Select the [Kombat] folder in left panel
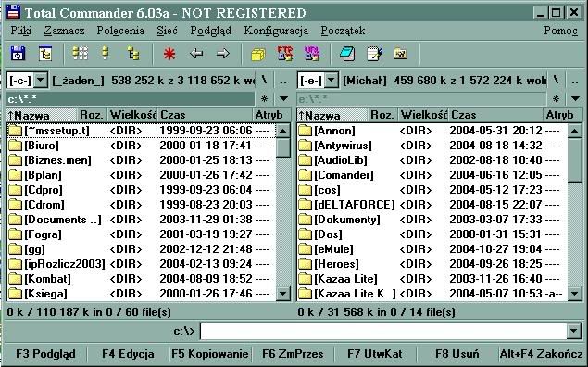Image resolution: width=588 pixels, height=367 pixels. point(141,279)
